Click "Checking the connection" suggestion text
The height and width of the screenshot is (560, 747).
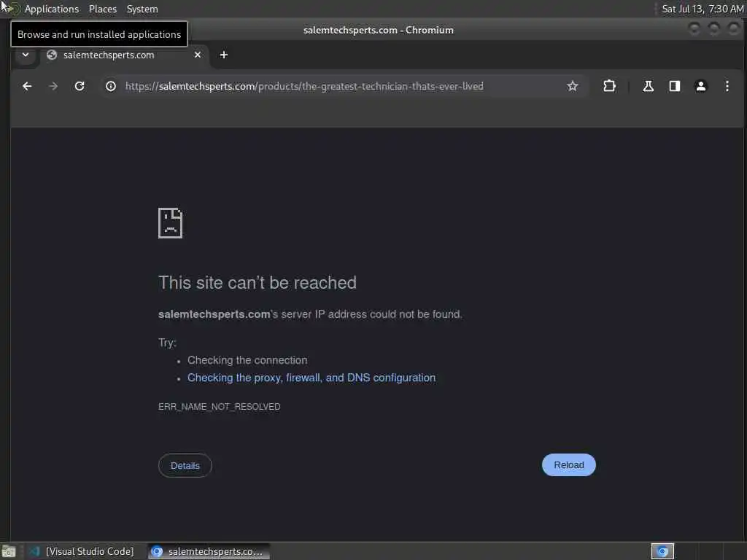click(247, 360)
